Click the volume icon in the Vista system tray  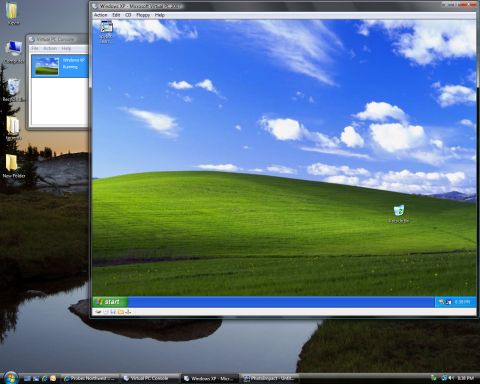coord(451,378)
